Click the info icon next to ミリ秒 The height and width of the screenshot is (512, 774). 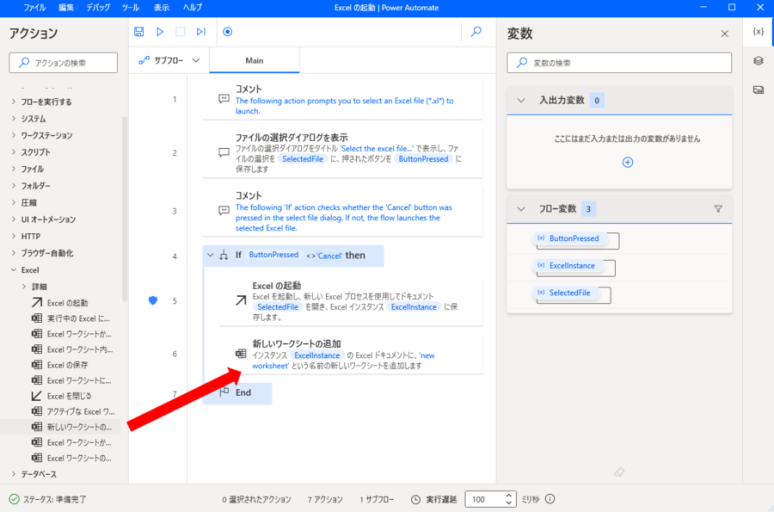pos(550,499)
